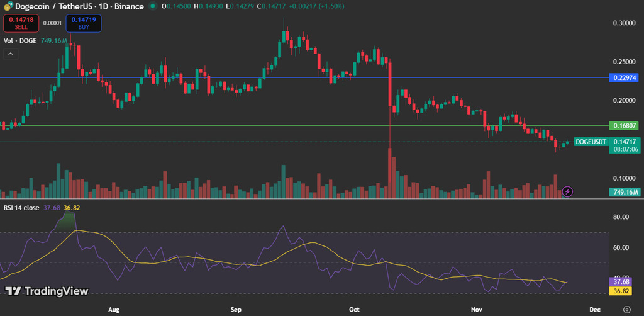Click the Dogecoin coin logo icon
Image resolution: width=644 pixels, height=316 pixels.
pos(8,6)
